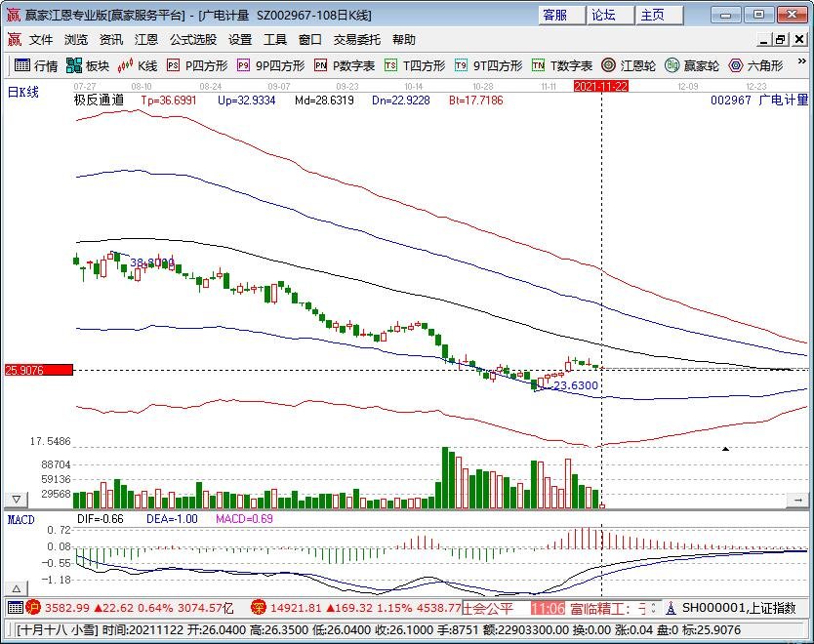The width and height of the screenshot is (814, 644).
Task: Click the Bt=17.7186 value
Action: 476,101
